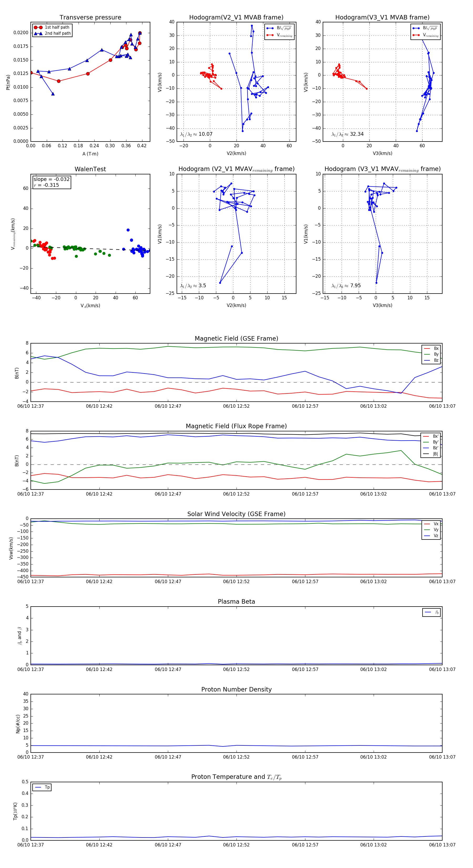Image resolution: width=473 pixels, height=868 pixels.
Task: Click '06/10 12:52' tick under Magnetic Field GSE
Action: 236,406
